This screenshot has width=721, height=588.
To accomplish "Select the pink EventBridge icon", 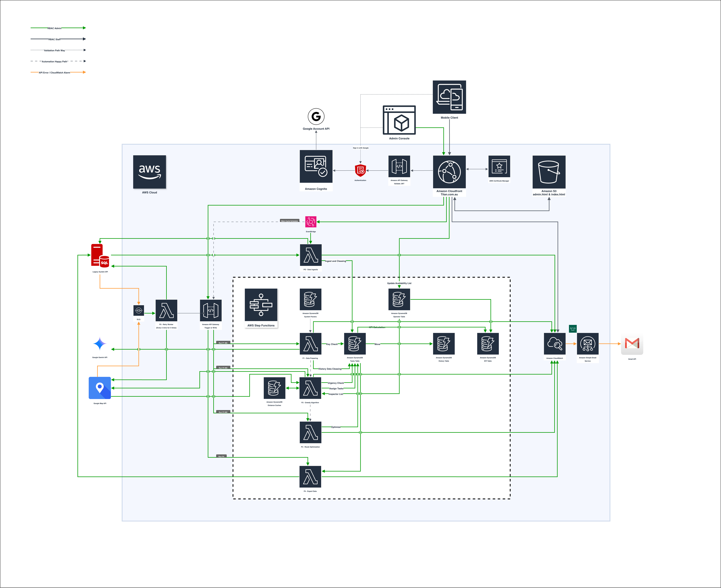I will click(x=311, y=222).
